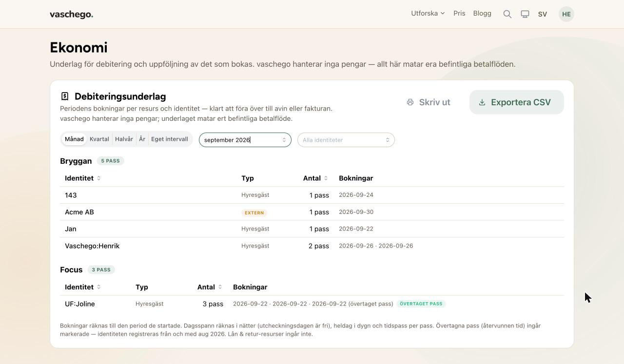Click booking date 2026-09-30
Image resolution: width=624 pixels, height=364 pixels.
coord(356,212)
